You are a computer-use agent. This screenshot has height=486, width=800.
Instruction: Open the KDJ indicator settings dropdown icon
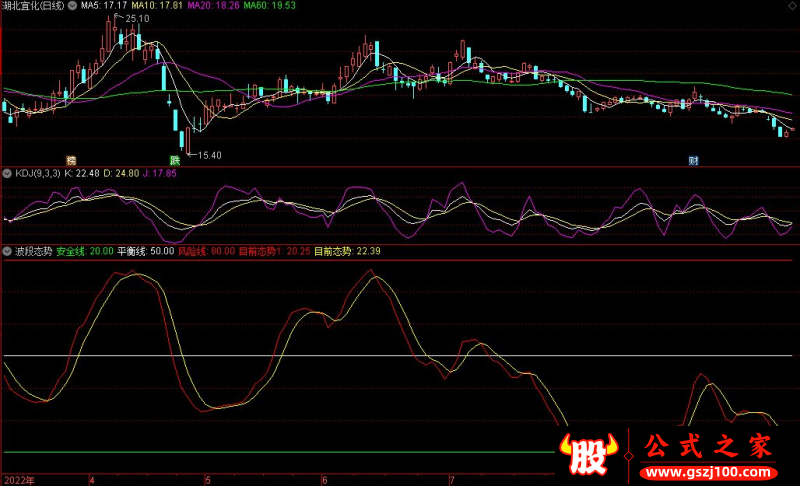[7, 173]
